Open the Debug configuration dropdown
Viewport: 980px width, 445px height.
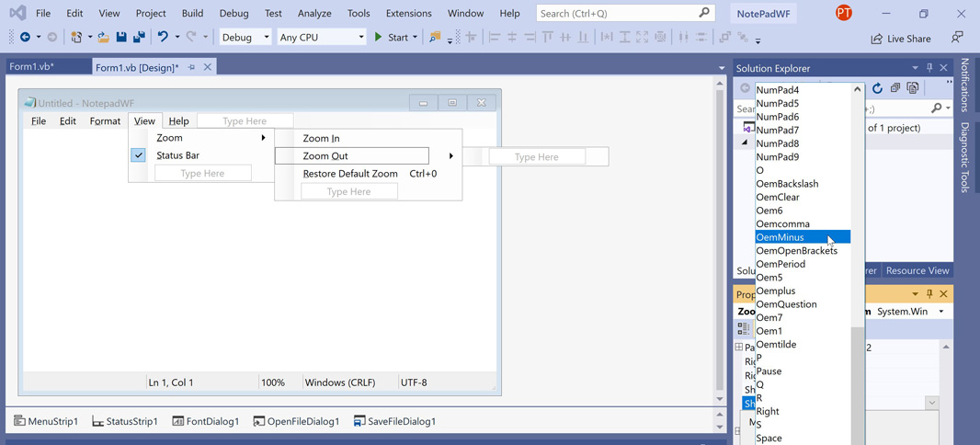pyautogui.click(x=245, y=38)
